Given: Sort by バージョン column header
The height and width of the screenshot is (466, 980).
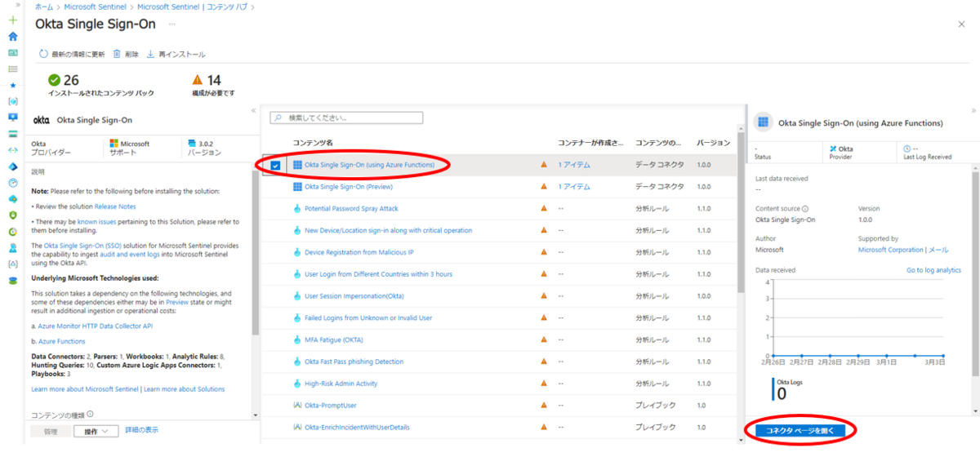Looking at the screenshot, I should (x=713, y=143).
